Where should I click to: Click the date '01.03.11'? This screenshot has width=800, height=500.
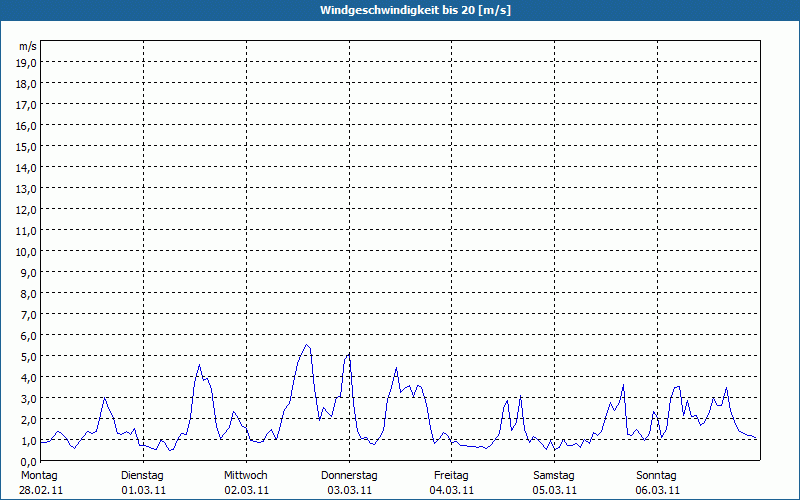[143, 490]
